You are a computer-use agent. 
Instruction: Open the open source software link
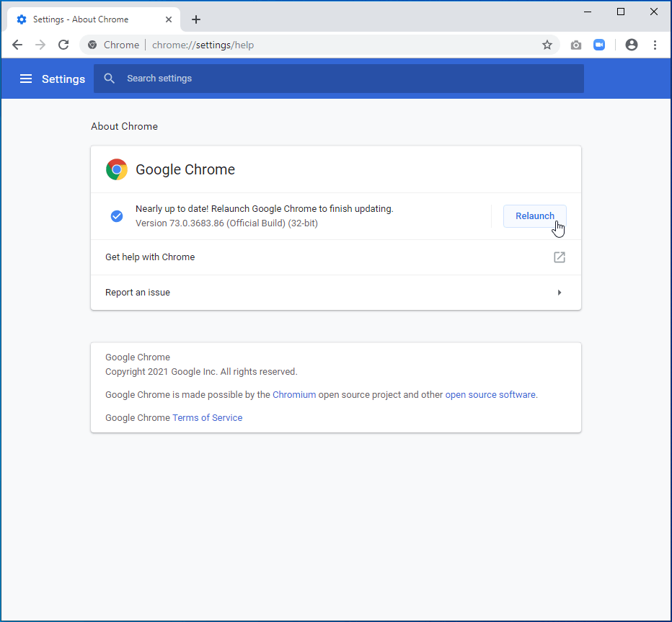(x=490, y=394)
